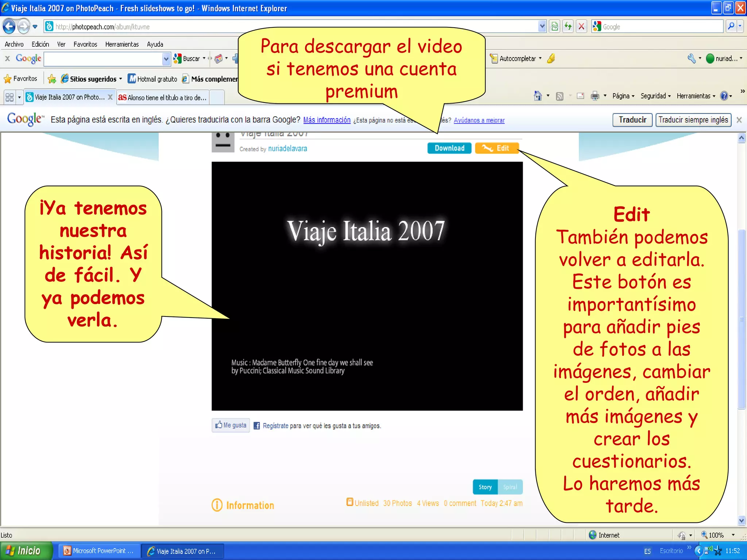Click the blue Help question icon
Viewport: 747px width, 560px height.
pos(724,96)
